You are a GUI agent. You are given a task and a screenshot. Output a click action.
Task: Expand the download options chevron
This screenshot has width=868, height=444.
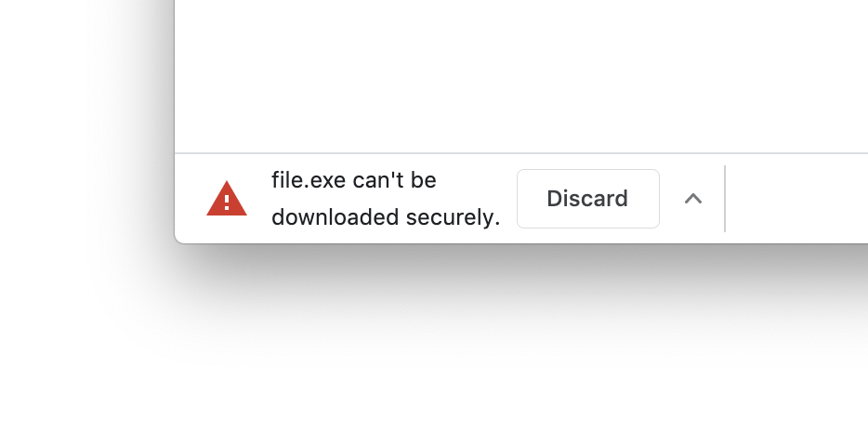click(x=693, y=199)
